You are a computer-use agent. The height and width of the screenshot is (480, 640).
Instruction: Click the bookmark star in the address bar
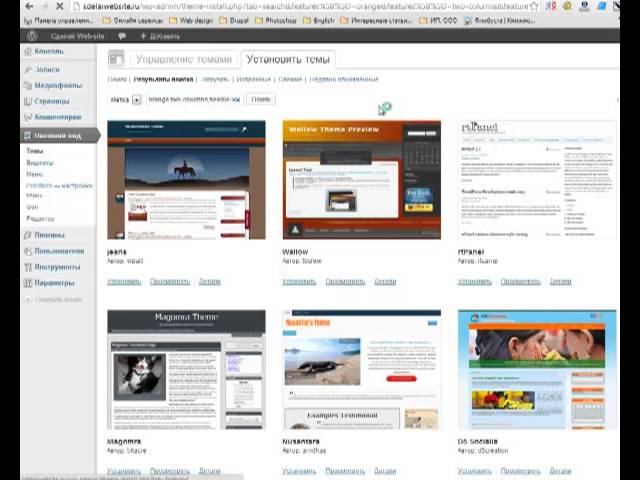click(x=534, y=6)
